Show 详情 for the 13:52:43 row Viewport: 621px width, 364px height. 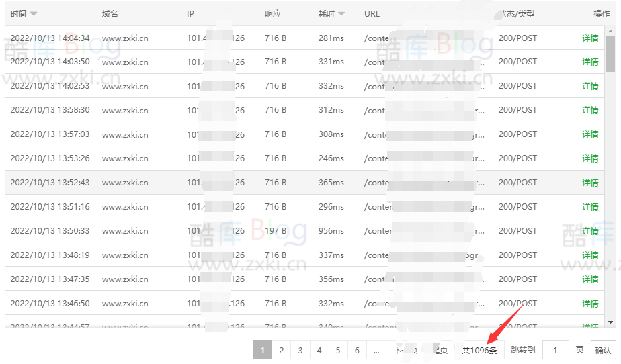point(590,183)
